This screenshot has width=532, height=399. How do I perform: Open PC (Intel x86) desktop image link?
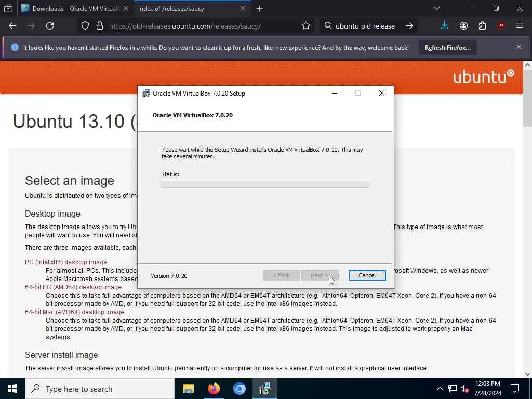(66, 262)
